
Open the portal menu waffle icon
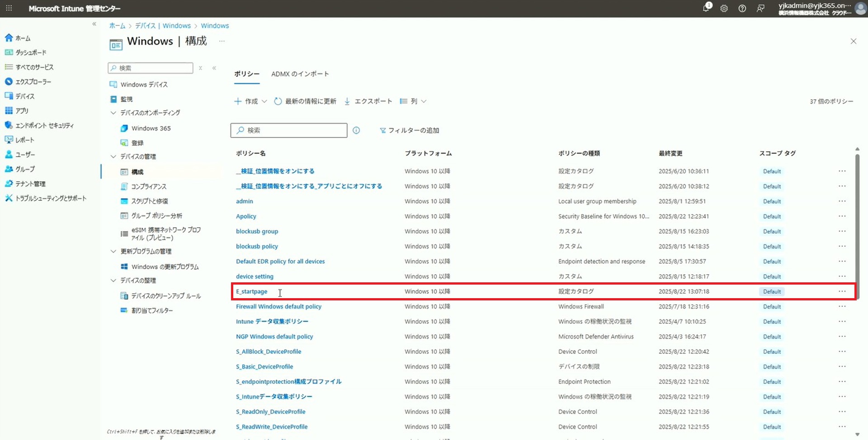(9, 8)
